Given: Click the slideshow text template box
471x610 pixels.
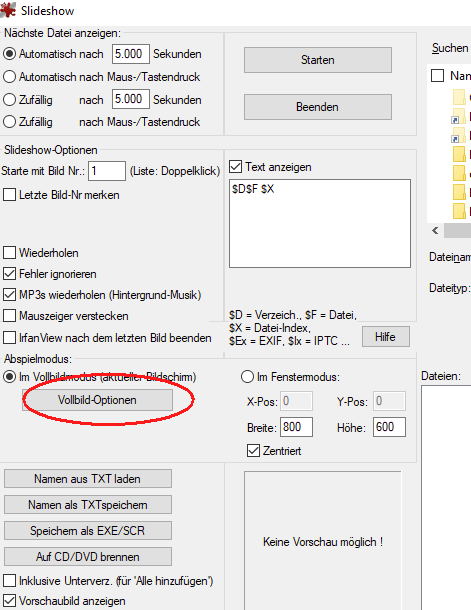Looking at the screenshot, I should pyautogui.click(x=320, y=223).
